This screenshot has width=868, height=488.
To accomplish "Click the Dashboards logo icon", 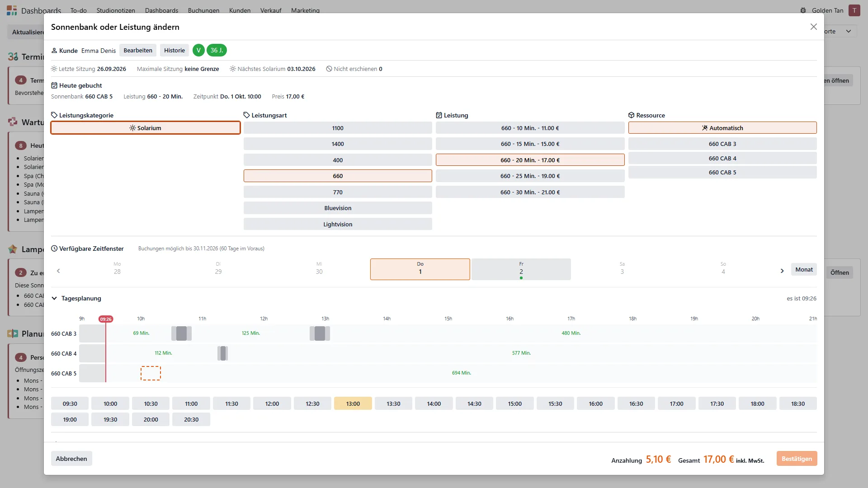I will (12, 10).
